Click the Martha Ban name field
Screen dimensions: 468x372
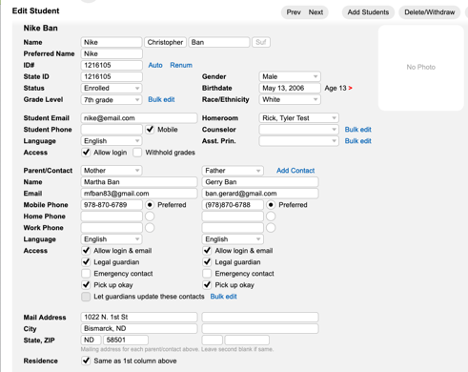pos(139,182)
